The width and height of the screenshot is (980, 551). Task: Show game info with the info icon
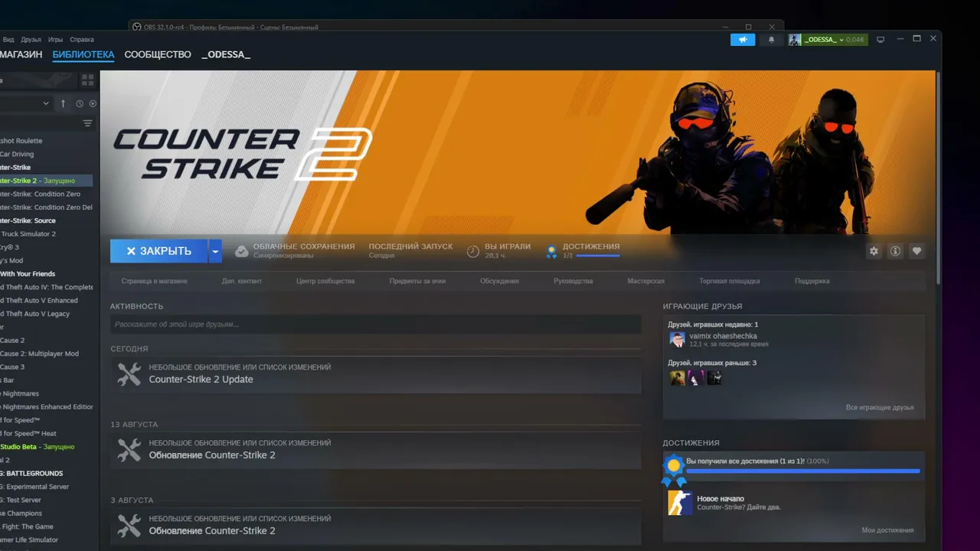coord(895,251)
